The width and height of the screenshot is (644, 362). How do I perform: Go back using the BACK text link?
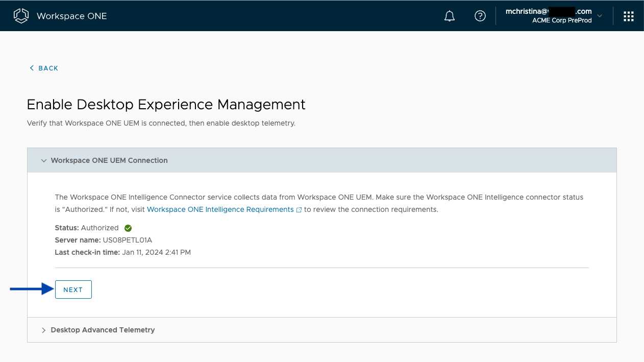[48, 68]
